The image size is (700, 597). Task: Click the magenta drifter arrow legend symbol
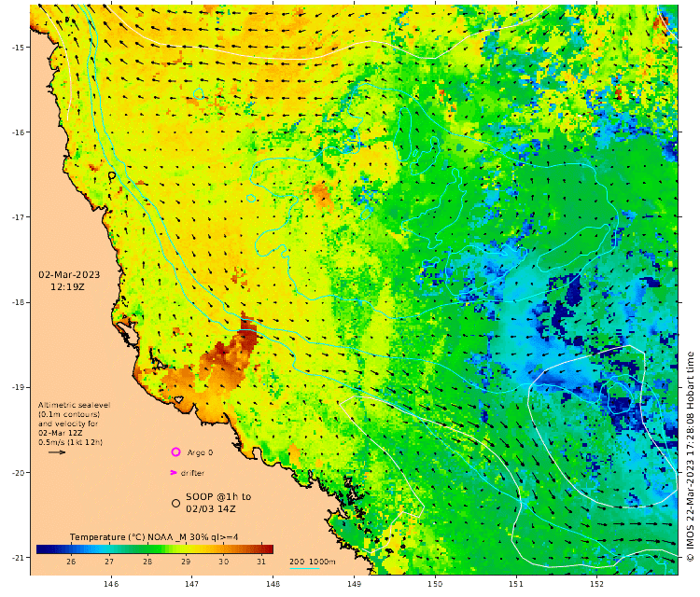[174, 473]
